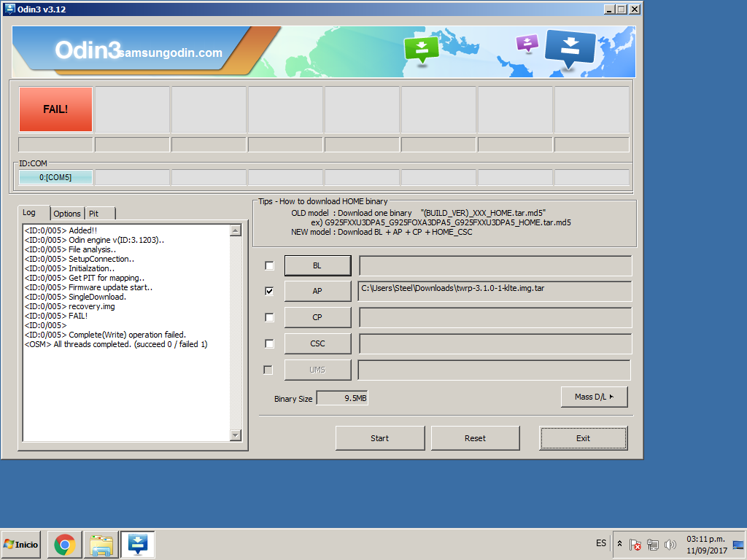Viewport: 747px width, 560px height.
Task: Click the empty CSC path field
Action: click(495, 343)
